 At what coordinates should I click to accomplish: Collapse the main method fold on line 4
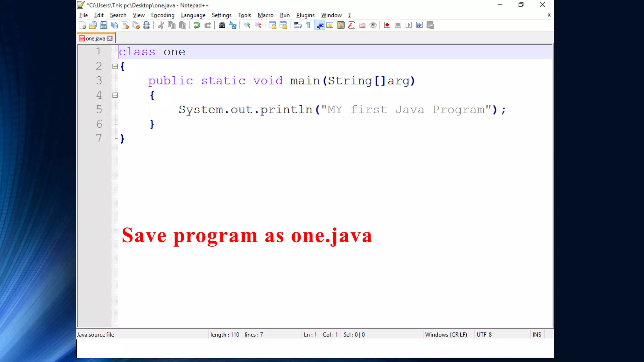pyautogui.click(x=115, y=95)
